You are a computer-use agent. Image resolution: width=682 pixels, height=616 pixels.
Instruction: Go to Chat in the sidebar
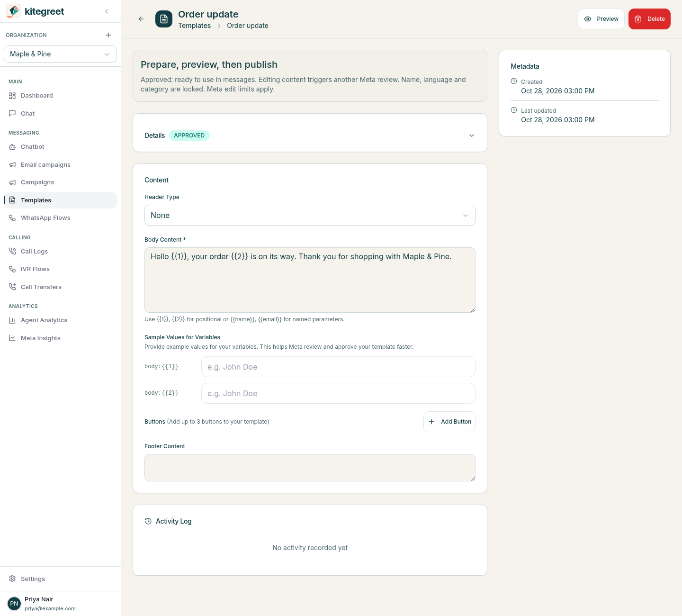coord(60,114)
